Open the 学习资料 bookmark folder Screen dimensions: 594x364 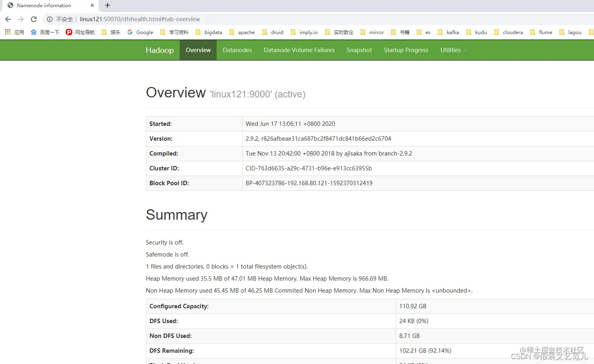click(x=174, y=32)
